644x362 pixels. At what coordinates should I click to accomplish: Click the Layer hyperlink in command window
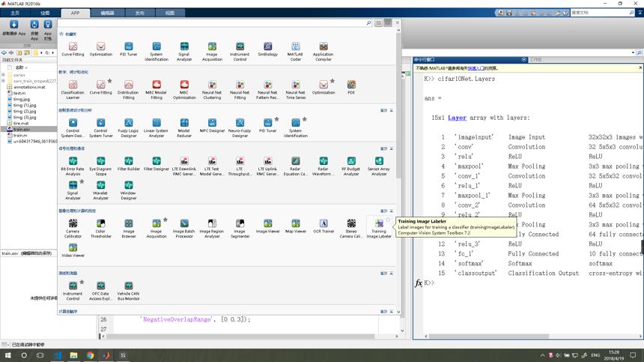click(x=457, y=118)
